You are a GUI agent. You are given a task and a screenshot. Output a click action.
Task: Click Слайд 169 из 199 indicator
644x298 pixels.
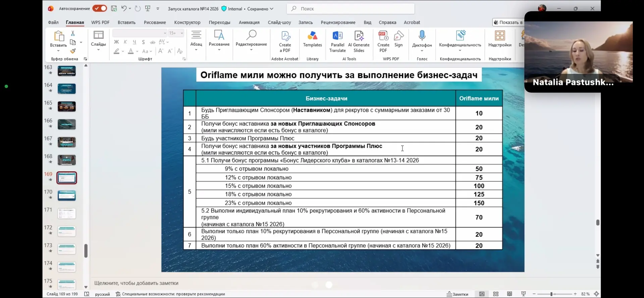62,294
